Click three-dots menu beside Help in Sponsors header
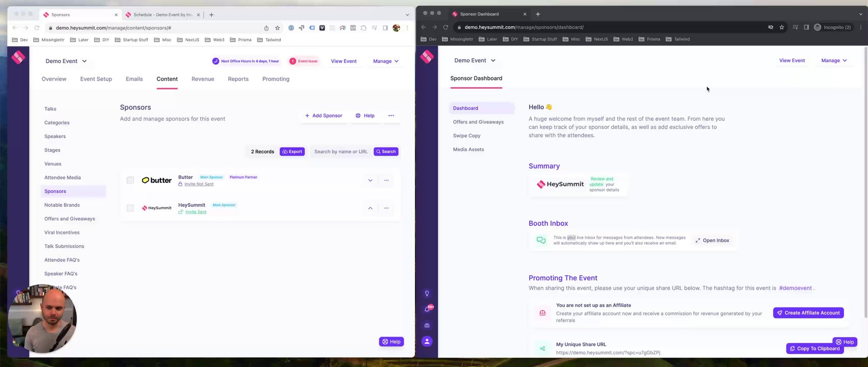 (x=391, y=116)
